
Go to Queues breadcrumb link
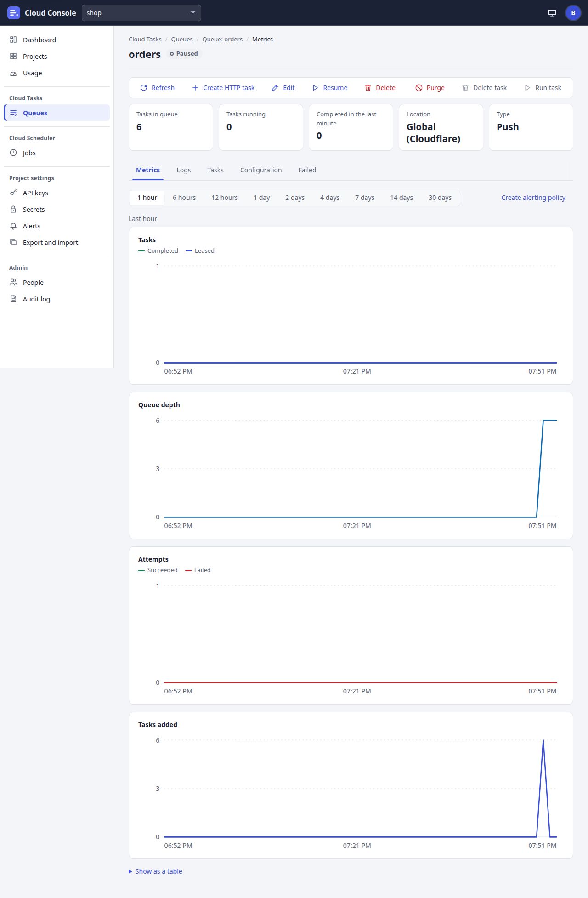coord(182,40)
